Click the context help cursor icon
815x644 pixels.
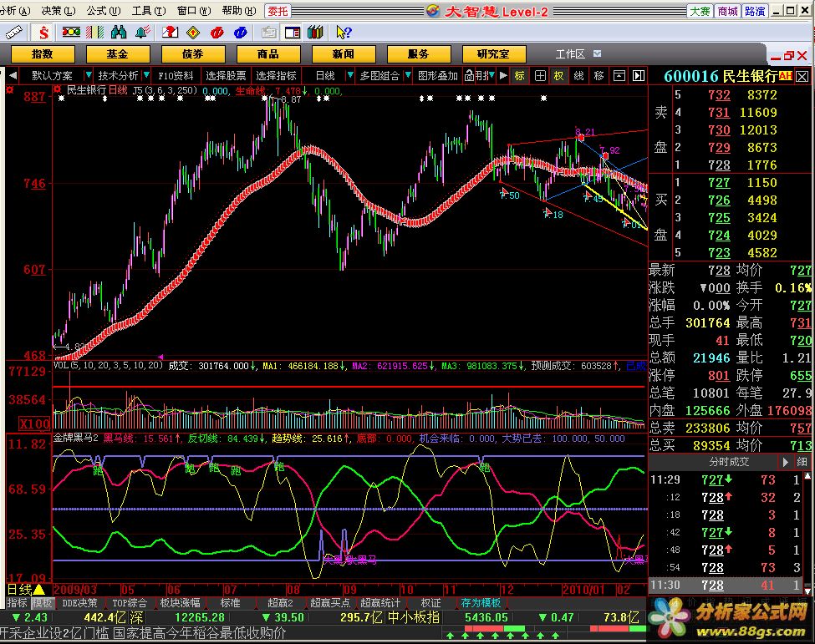(344, 33)
